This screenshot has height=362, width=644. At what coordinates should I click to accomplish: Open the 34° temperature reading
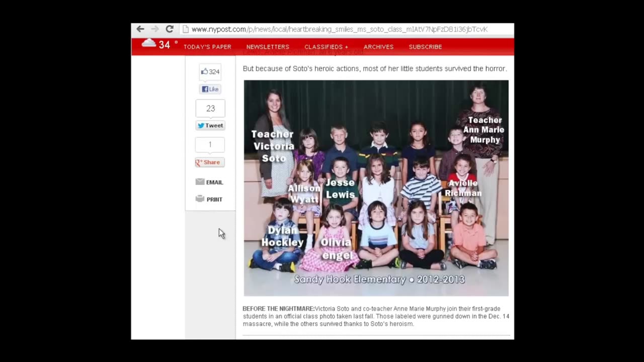[168, 45]
